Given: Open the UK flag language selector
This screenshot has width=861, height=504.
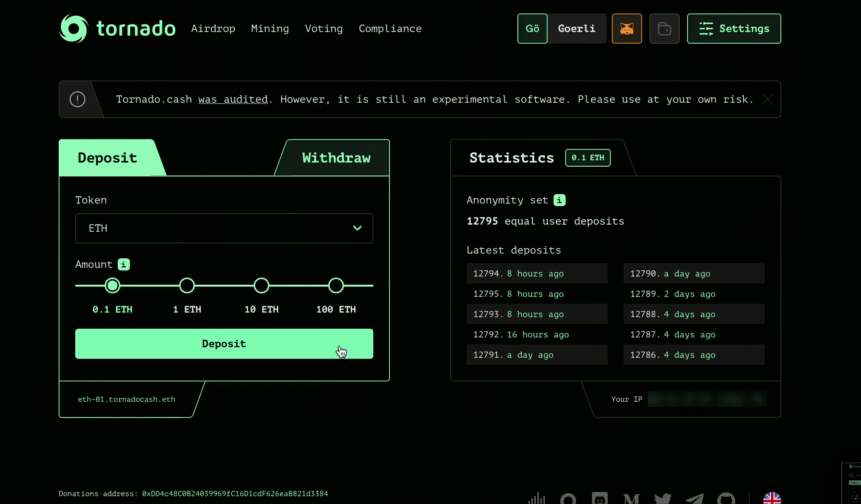Looking at the screenshot, I should [x=772, y=499].
